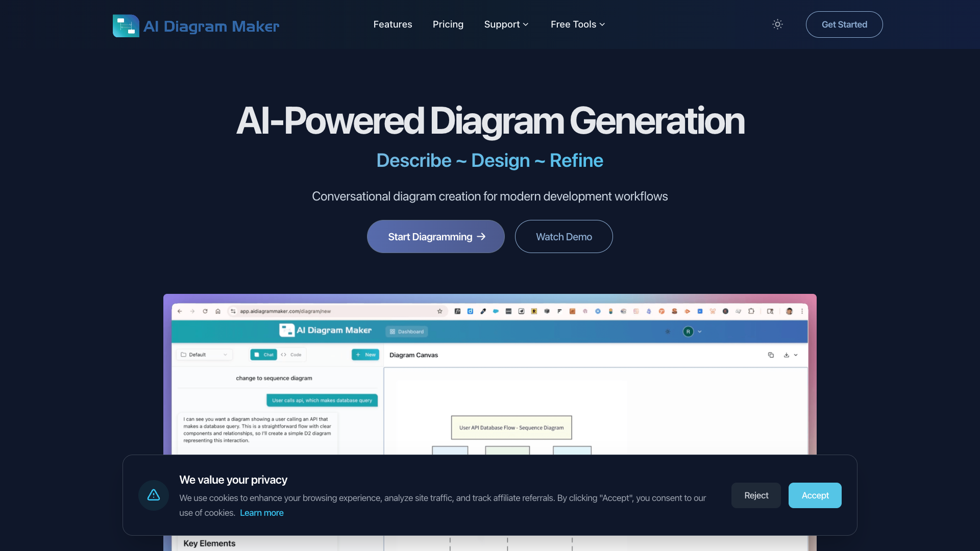Accept cookies in the privacy banner
The width and height of the screenshot is (980, 551).
(x=815, y=495)
